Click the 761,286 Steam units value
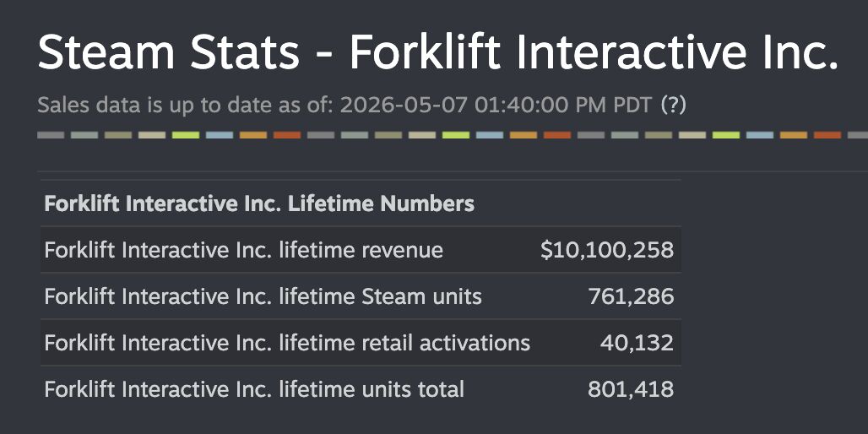 (631, 296)
